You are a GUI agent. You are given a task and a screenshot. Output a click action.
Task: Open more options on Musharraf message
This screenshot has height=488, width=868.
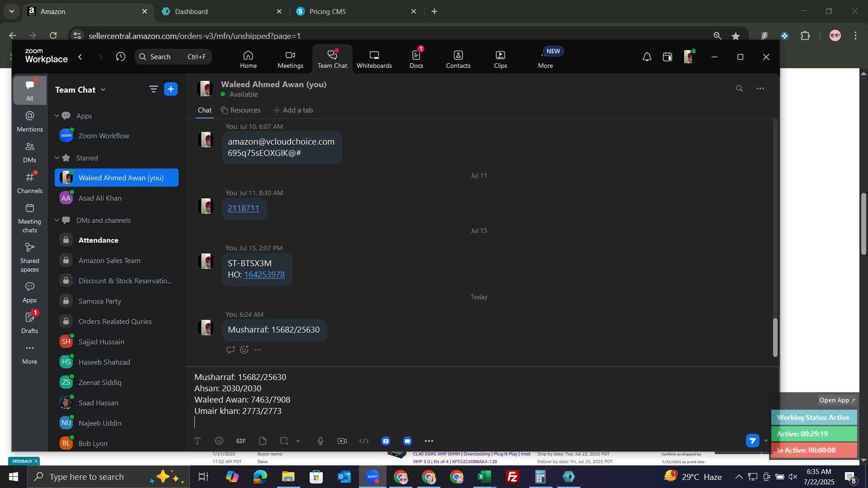click(258, 350)
